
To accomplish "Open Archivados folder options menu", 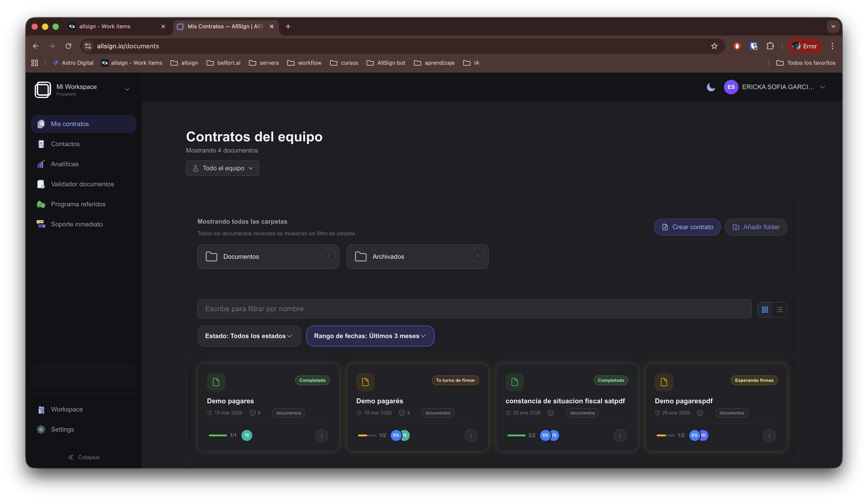I will coord(477,255).
